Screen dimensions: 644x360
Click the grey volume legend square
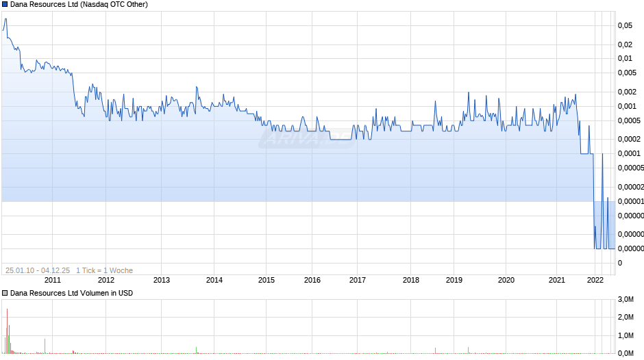coord(5,293)
